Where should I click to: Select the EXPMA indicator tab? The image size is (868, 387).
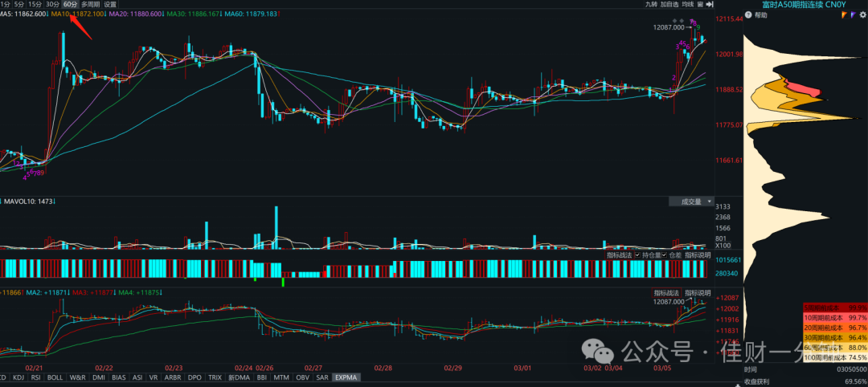point(346,377)
